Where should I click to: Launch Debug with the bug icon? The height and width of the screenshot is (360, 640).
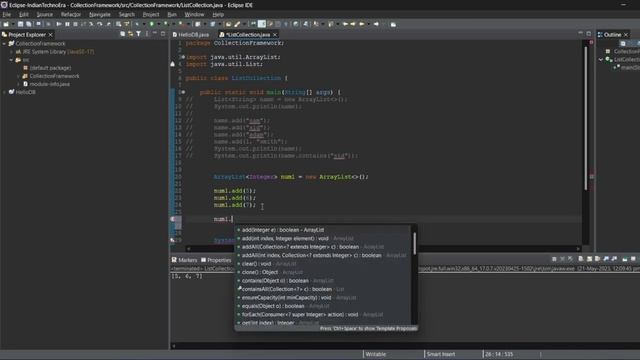point(137,24)
